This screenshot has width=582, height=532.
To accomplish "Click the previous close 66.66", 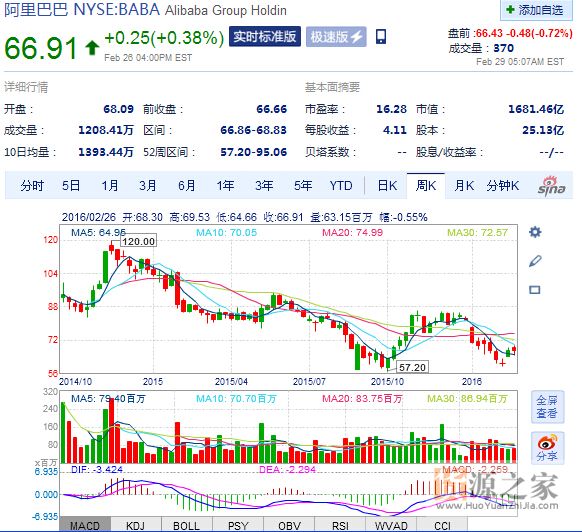I will [x=272, y=109].
